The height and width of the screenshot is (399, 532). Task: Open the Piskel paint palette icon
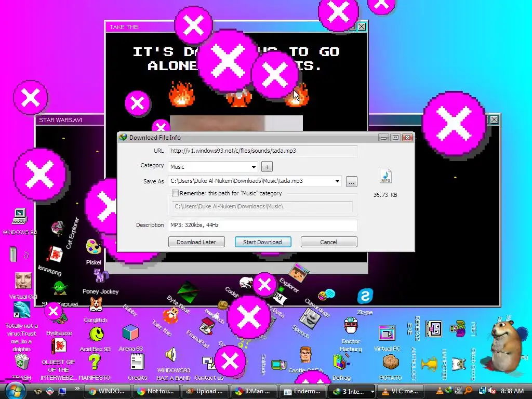pyautogui.click(x=94, y=247)
